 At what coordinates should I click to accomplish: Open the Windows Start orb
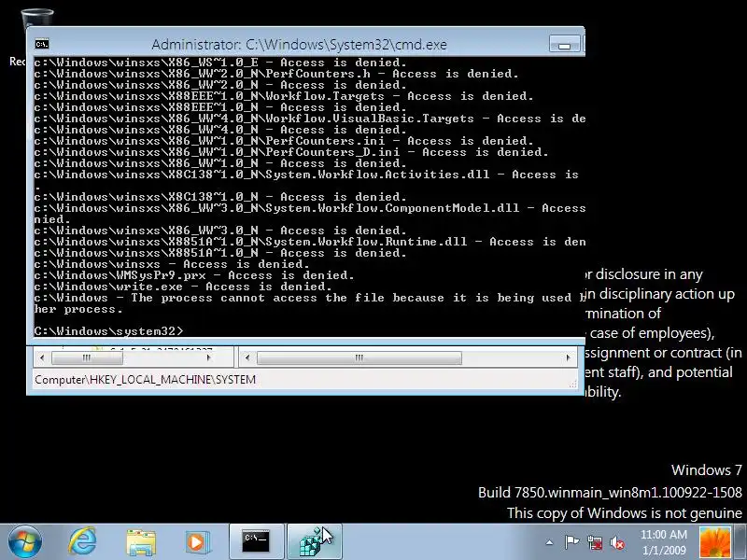[x=24, y=541]
